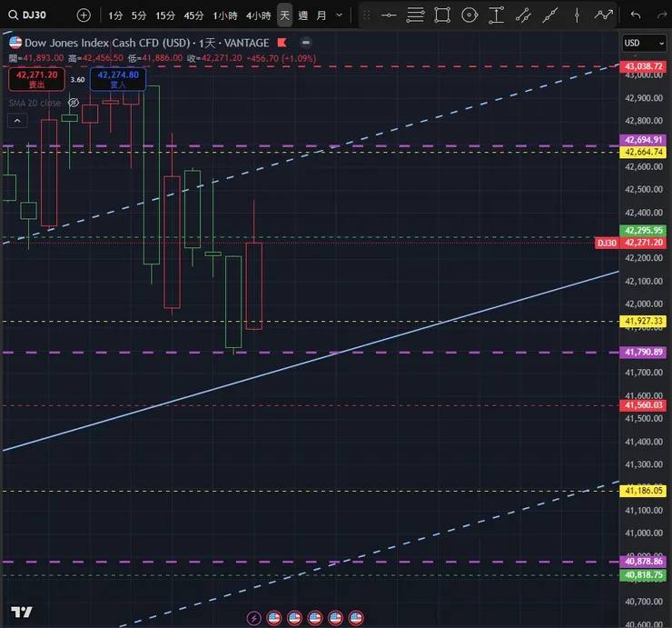
Task: Click the Dow Jones Index Cash CFD title
Action: tap(107, 43)
